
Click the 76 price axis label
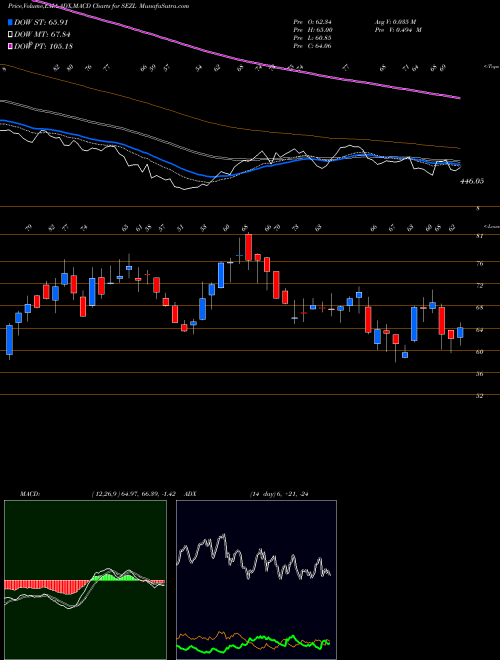point(479,264)
